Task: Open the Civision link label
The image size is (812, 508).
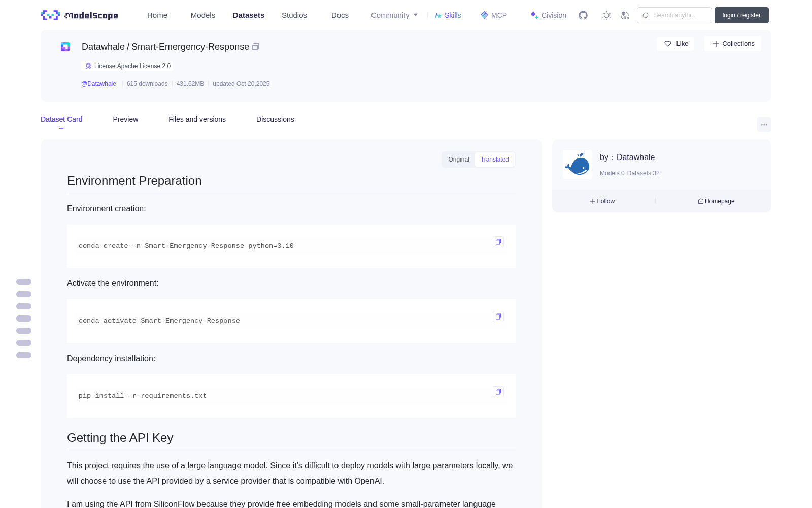Action: click(554, 15)
